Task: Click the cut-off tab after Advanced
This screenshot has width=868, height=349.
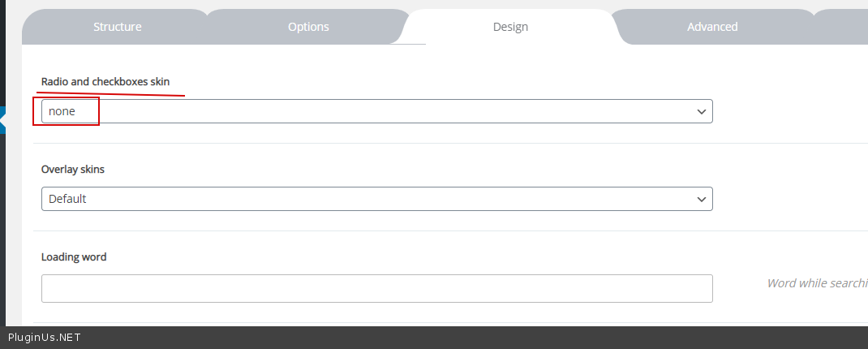Action: click(x=848, y=27)
